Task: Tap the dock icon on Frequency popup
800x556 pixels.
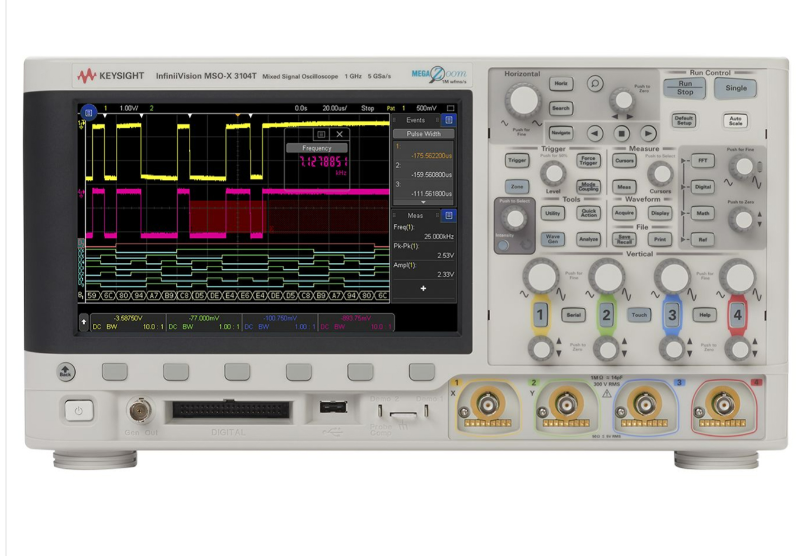Action: pyautogui.click(x=321, y=134)
